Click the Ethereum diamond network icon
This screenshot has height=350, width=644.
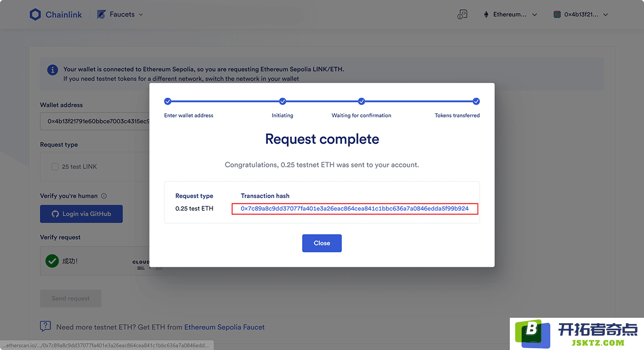487,14
